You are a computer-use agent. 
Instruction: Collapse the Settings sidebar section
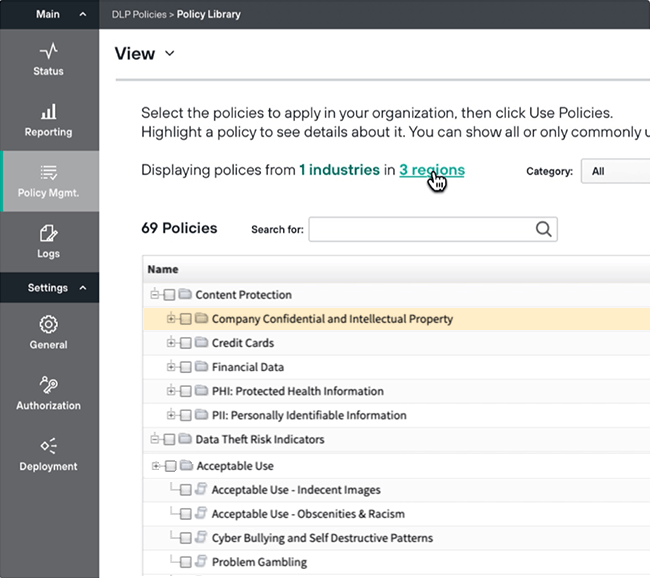pyautogui.click(x=82, y=288)
